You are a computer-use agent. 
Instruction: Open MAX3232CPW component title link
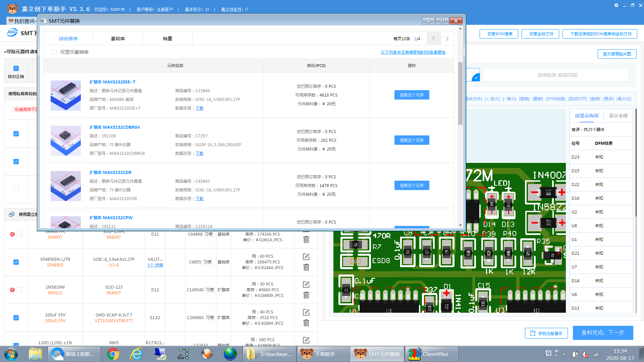(111, 218)
